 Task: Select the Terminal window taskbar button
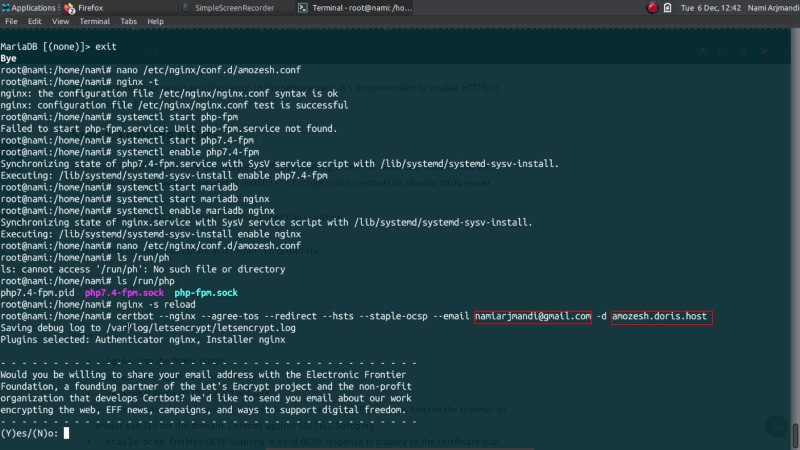(355, 8)
